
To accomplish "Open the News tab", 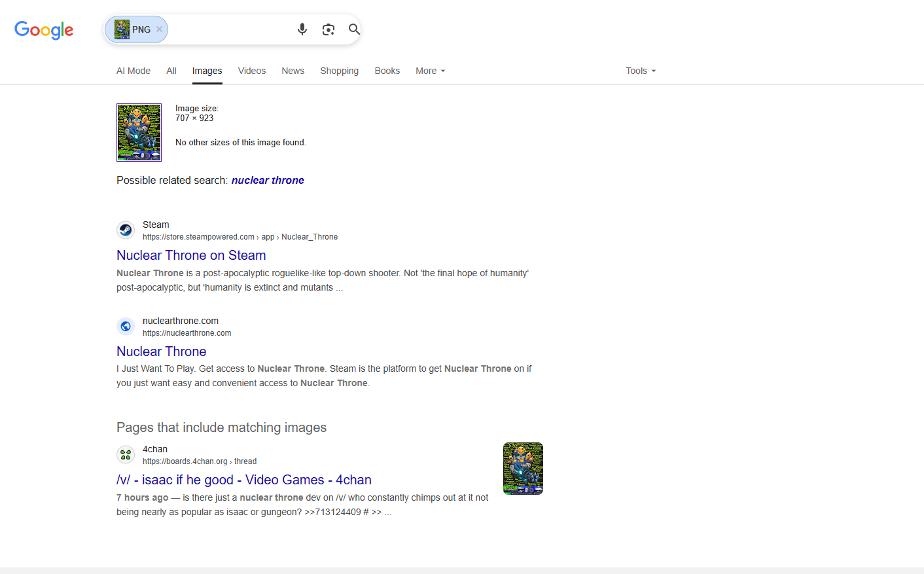I will coord(293,71).
